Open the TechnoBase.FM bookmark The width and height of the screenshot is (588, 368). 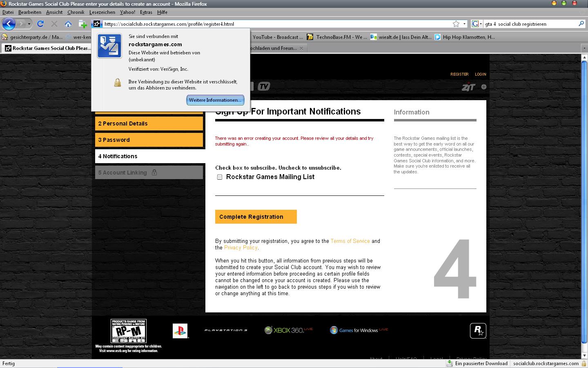click(337, 37)
